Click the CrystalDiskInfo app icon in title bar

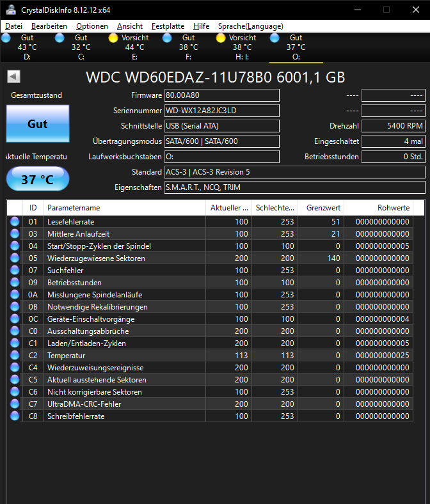click(x=11, y=10)
